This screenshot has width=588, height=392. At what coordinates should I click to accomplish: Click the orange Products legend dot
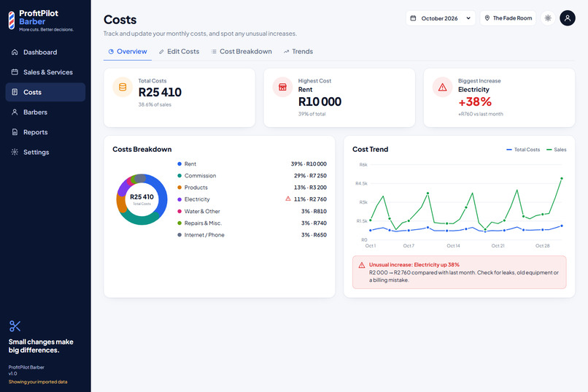tap(179, 188)
